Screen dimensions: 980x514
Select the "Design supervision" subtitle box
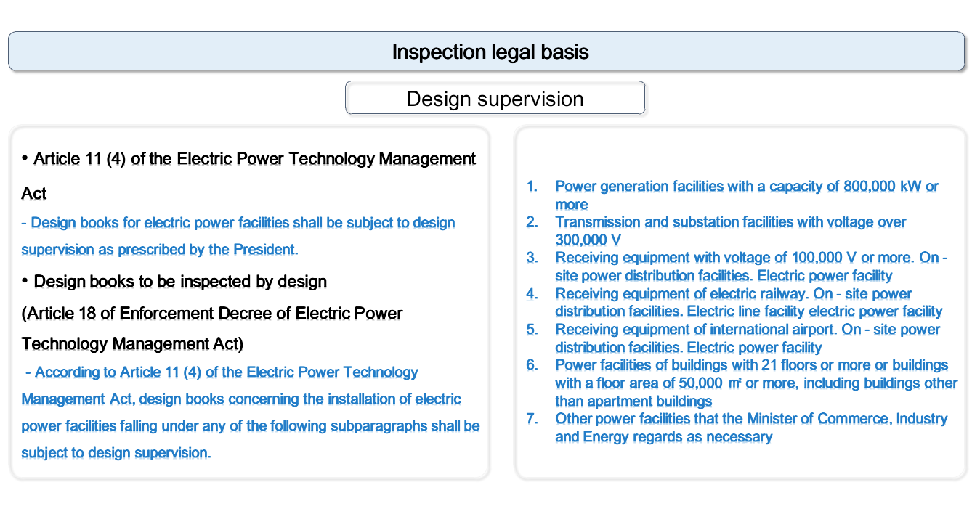[x=495, y=99]
